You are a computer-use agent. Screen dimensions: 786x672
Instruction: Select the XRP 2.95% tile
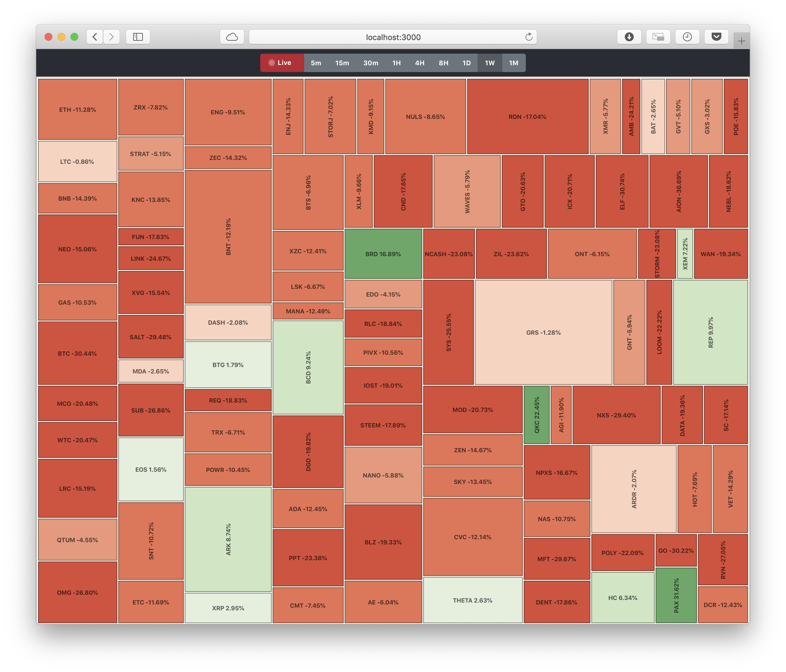(x=228, y=608)
